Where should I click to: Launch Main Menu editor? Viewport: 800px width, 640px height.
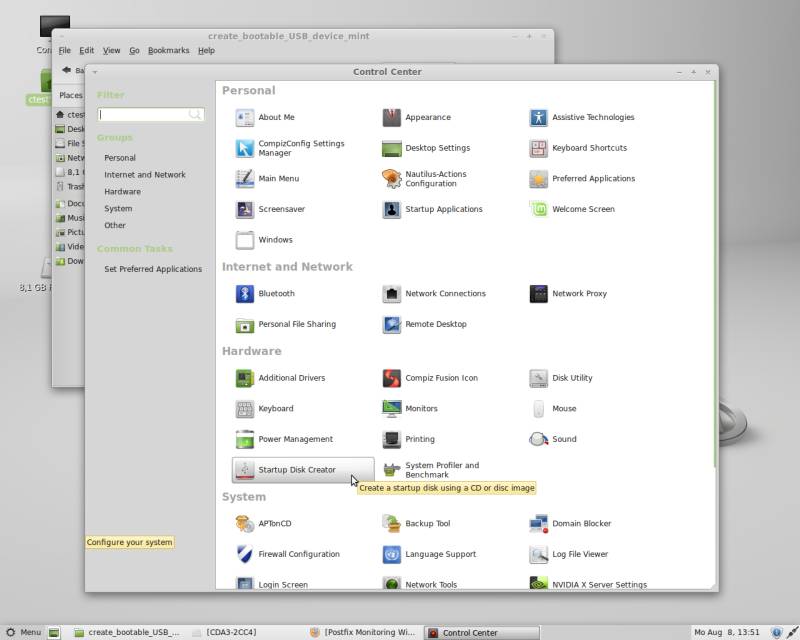[267, 179]
